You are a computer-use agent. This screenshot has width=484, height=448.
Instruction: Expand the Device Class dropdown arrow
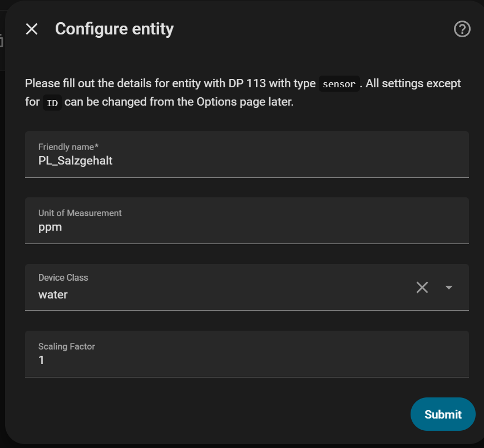pyautogui.click(x=449, y=287)
